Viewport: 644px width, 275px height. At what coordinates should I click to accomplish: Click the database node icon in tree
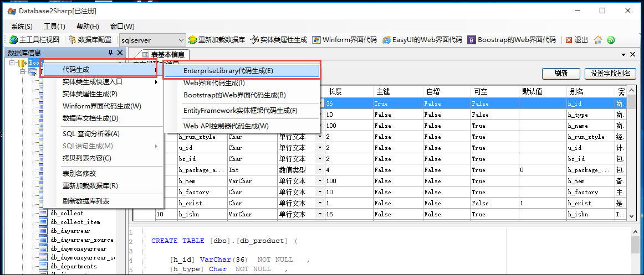click(23, 63)
